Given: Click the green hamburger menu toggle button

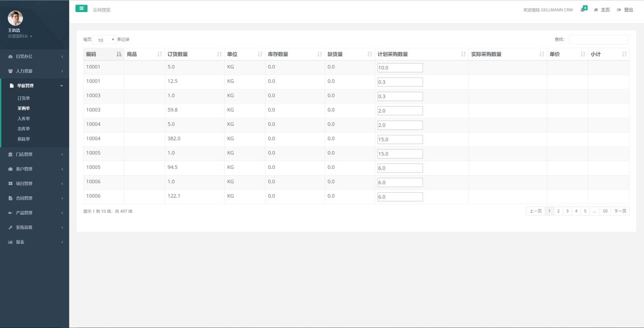Looking at the screenshot, I should click(x=81, y=9).
